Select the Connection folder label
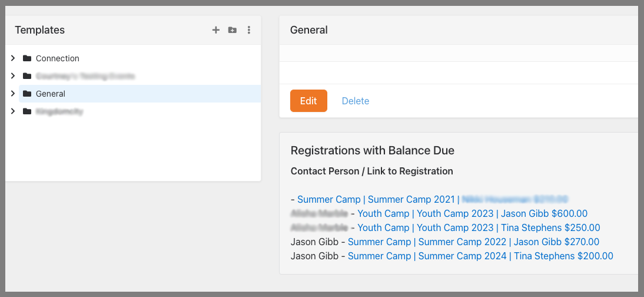This screenshot has height=297, width=644. [x=58, y=58]
